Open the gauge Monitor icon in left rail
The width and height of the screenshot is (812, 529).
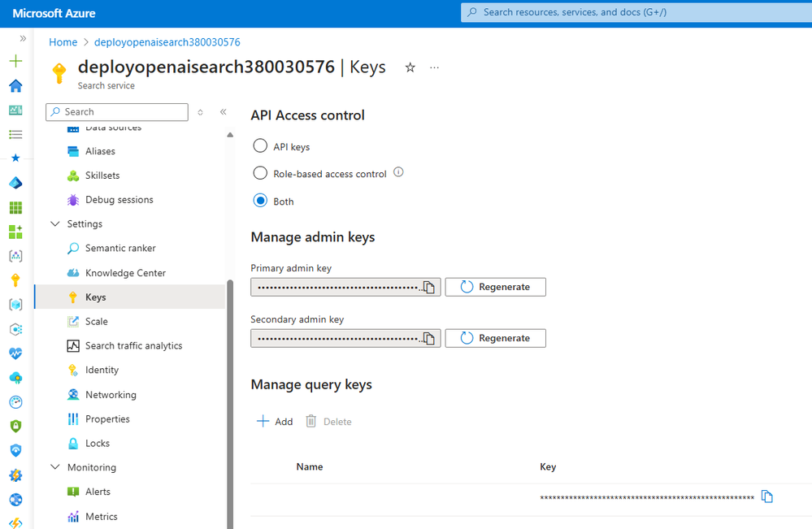tap(16, 401)
